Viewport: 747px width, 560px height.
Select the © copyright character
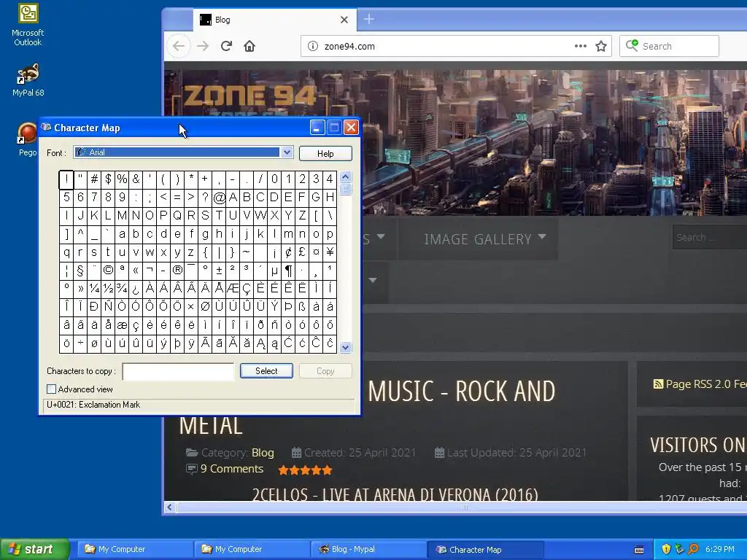(108, 271)
